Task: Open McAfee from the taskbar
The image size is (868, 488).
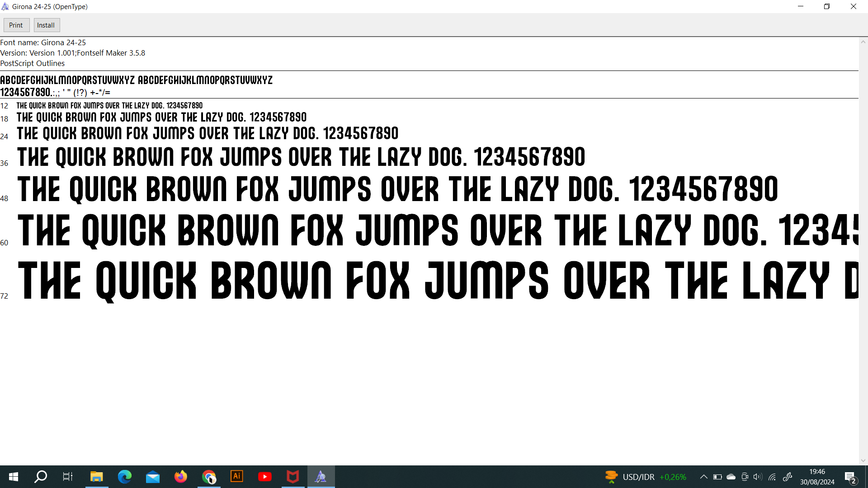Action: 293,476
